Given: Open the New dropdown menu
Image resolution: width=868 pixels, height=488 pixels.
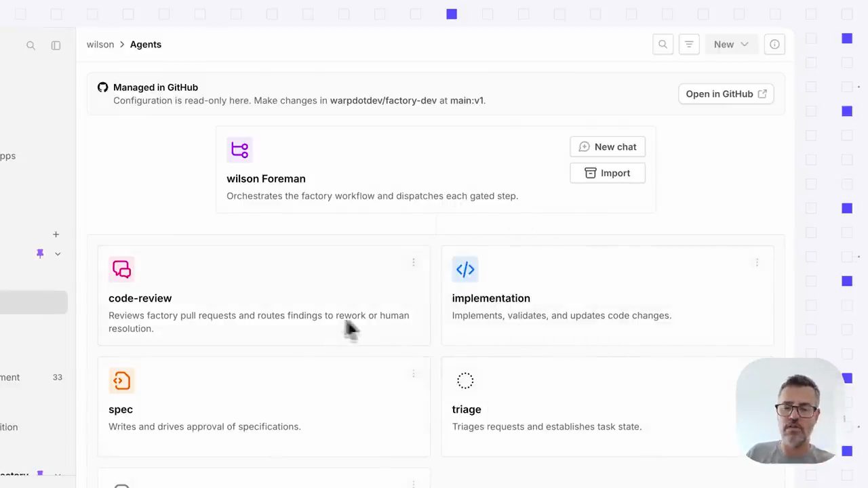Looking at the screenshot, I should tap(731, 45).
